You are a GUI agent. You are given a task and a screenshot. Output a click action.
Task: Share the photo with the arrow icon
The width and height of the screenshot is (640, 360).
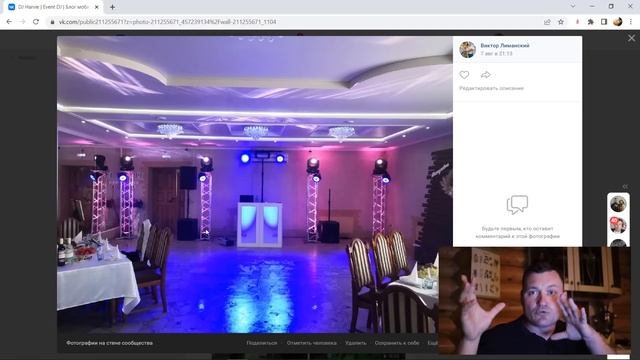click(485, 75)
